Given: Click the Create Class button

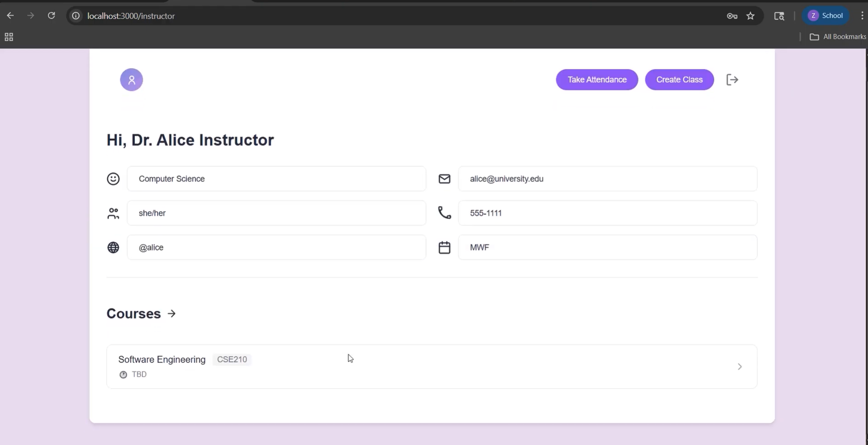Looking at the screenshot, I should (x=679, y=80).
